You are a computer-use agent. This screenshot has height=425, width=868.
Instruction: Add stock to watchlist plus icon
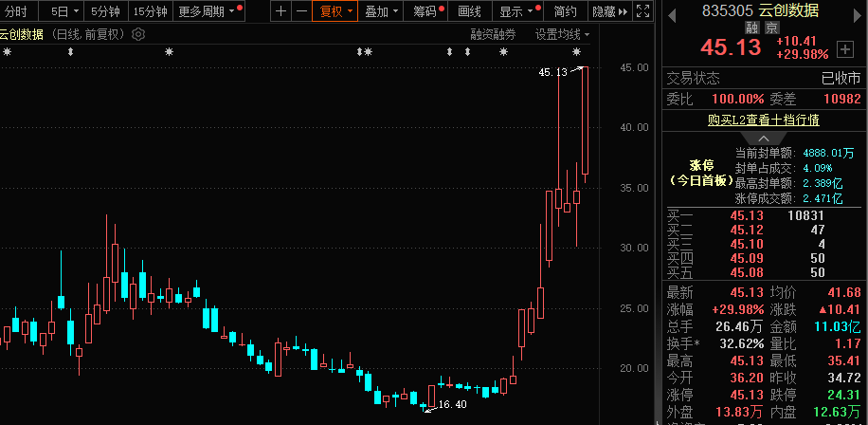[x=844, y=46]
